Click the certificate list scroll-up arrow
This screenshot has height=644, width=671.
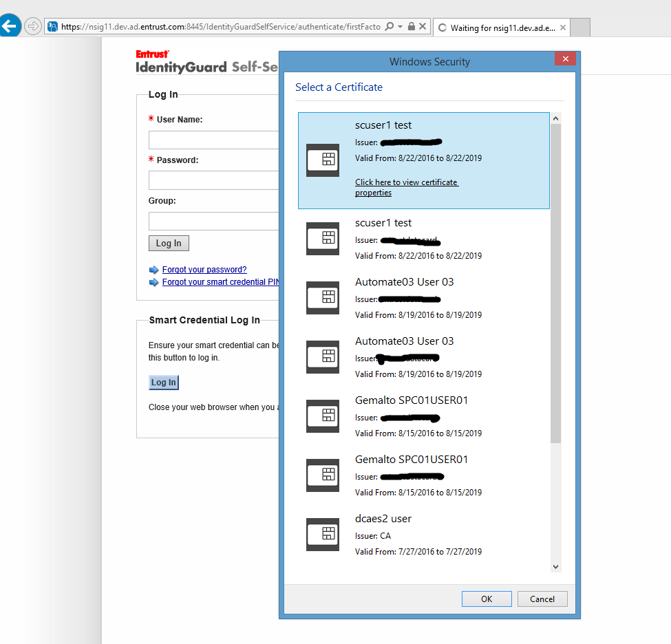point(556,119)
